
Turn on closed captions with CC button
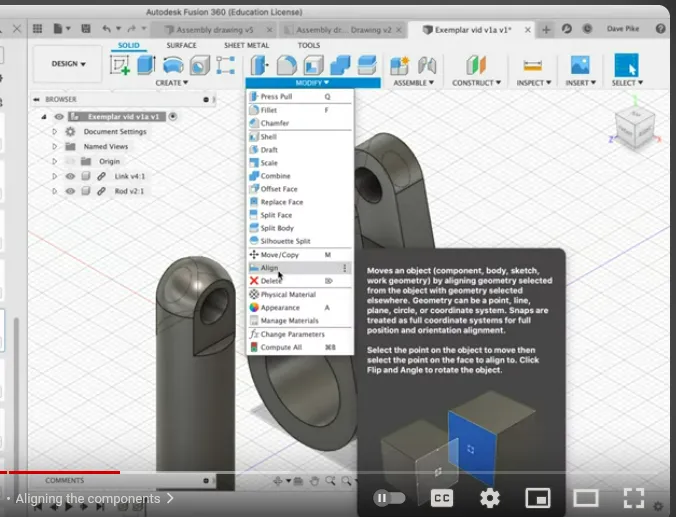[442, 497]
